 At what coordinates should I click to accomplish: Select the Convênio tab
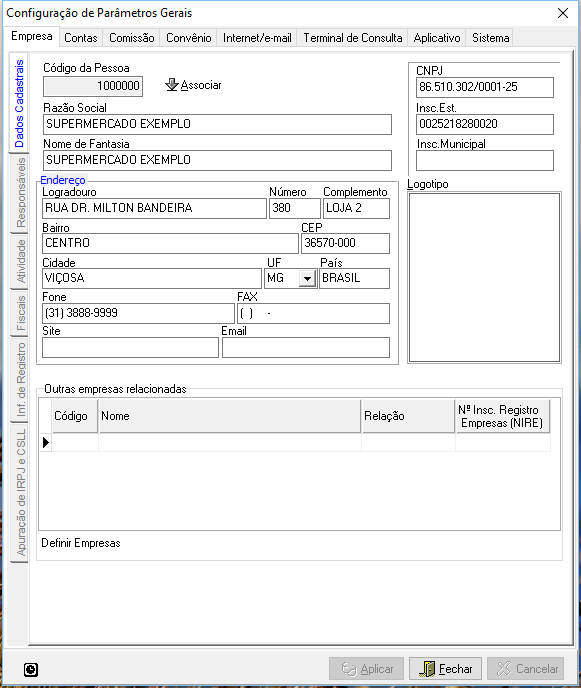(189, 38)
